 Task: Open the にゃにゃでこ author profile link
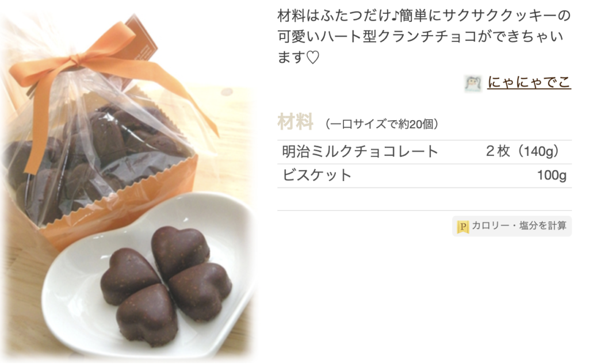529,82
